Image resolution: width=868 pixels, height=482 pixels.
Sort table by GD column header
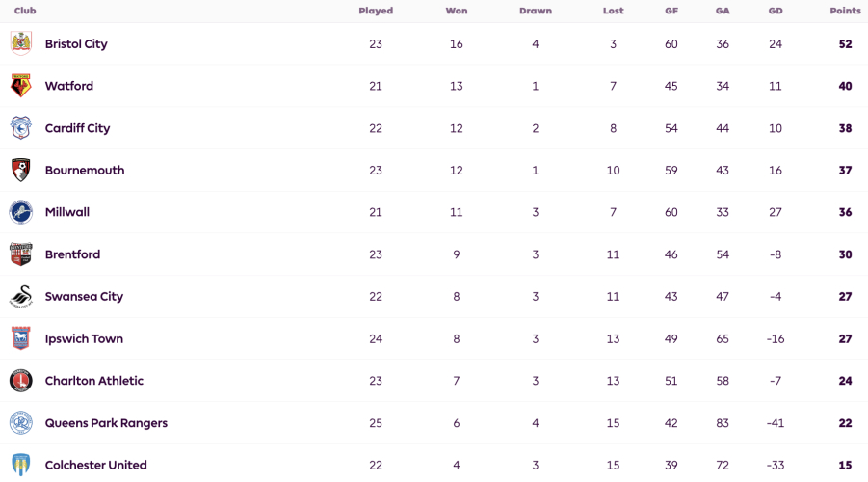click(x=776, y=11)
